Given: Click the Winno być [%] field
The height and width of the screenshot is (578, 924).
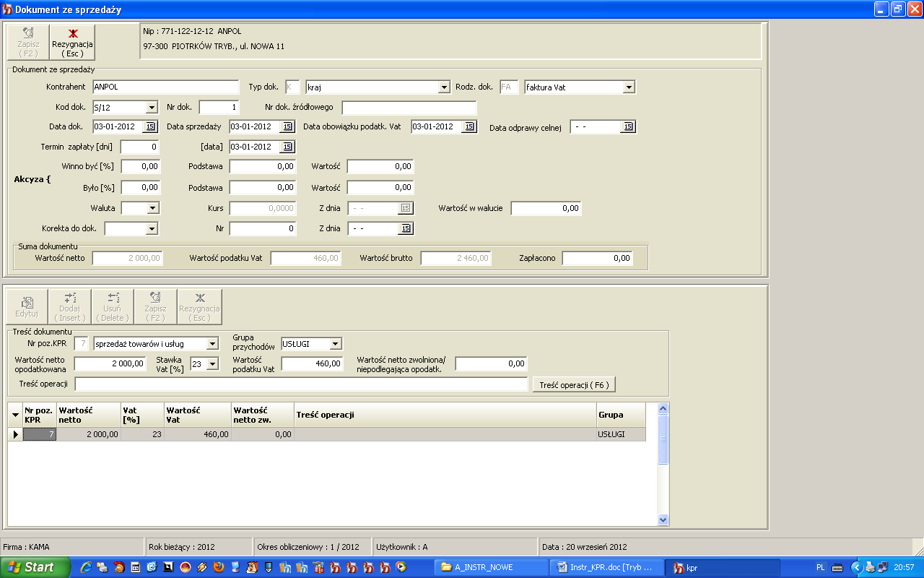Looking at the screenshot, I should (x=140, y=166).
